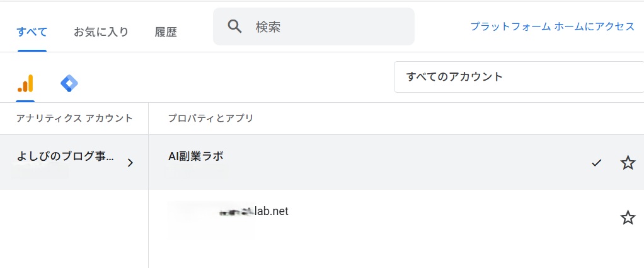Image resolution: width=644 pixels, height=268 pixels.
Task: Open the すべてのアカウント dropdown
Action: click(x=519, y=77)
